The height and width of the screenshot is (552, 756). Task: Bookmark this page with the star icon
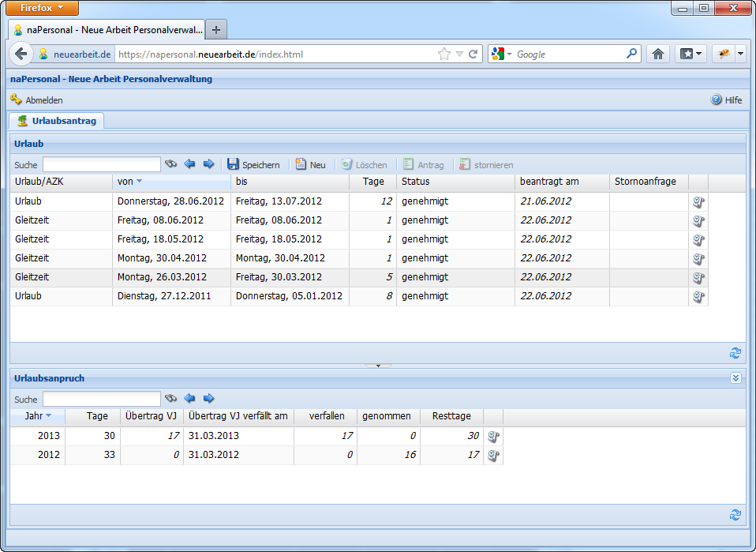click(x=444, y=54)
